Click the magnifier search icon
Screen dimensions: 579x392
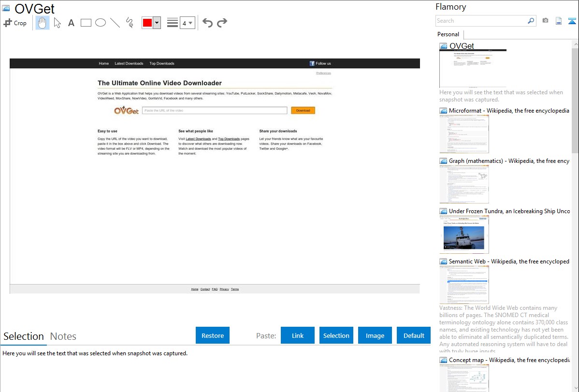click(531, 21)
